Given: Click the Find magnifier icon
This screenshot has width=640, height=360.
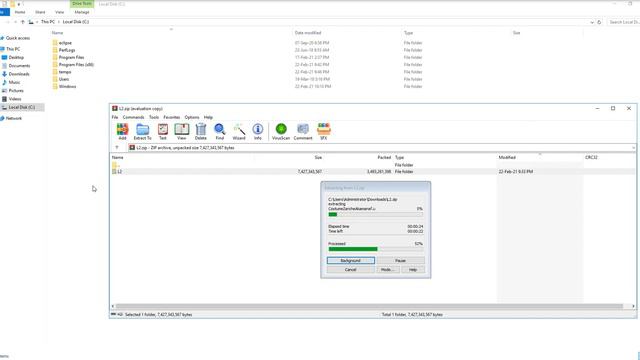Looking at the screenshot, I should [x=220, y=131].
